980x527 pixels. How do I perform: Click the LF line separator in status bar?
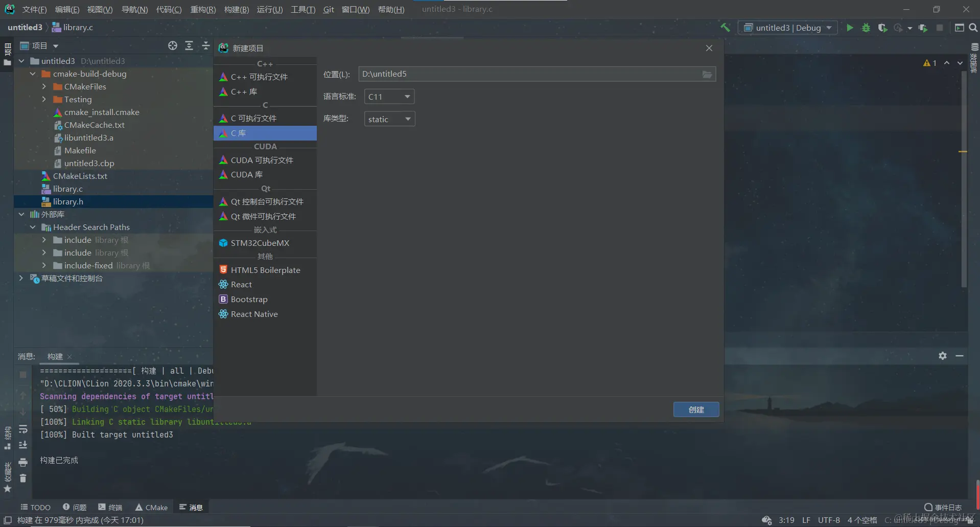[x=806, y=520]
